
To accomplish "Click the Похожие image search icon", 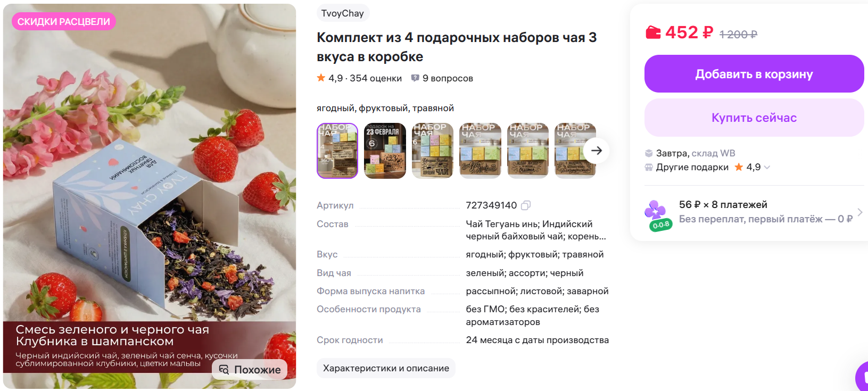I will (224, 370).
